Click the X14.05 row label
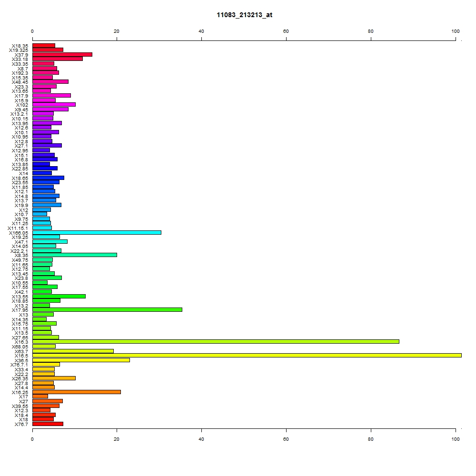The height and width of the screenshot is (476, 476). pos(20,246)
